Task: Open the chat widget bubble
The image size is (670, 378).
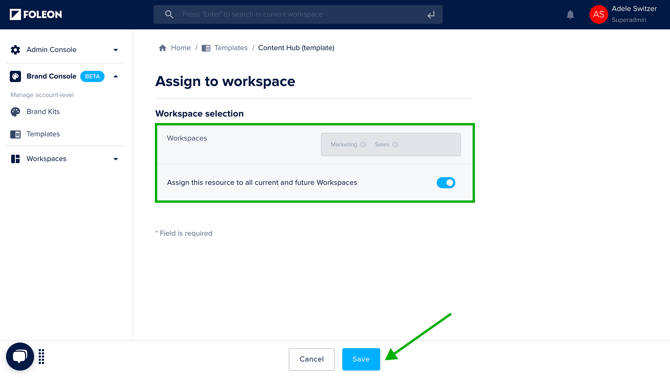Action: point(20,356)
